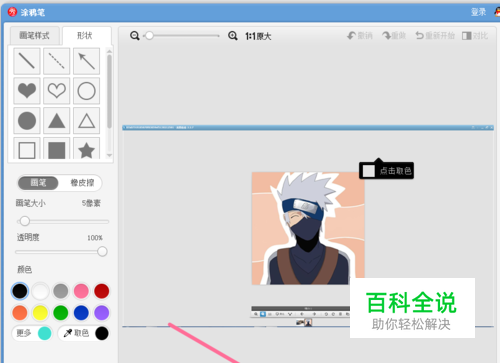The height and width of the screenshot is (363, 500).
Task: Toggle the 对比 compare view
Action: click(475, 36)
